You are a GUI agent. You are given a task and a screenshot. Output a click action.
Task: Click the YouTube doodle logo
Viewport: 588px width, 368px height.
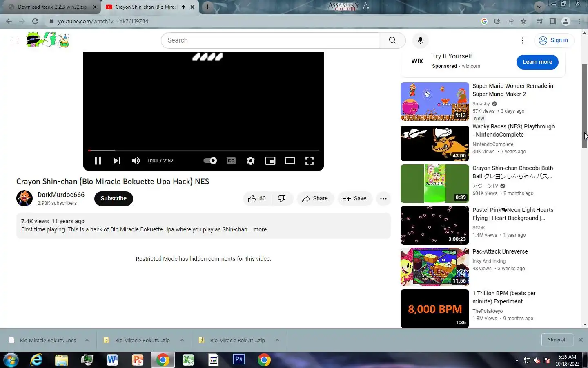point(48,40)
